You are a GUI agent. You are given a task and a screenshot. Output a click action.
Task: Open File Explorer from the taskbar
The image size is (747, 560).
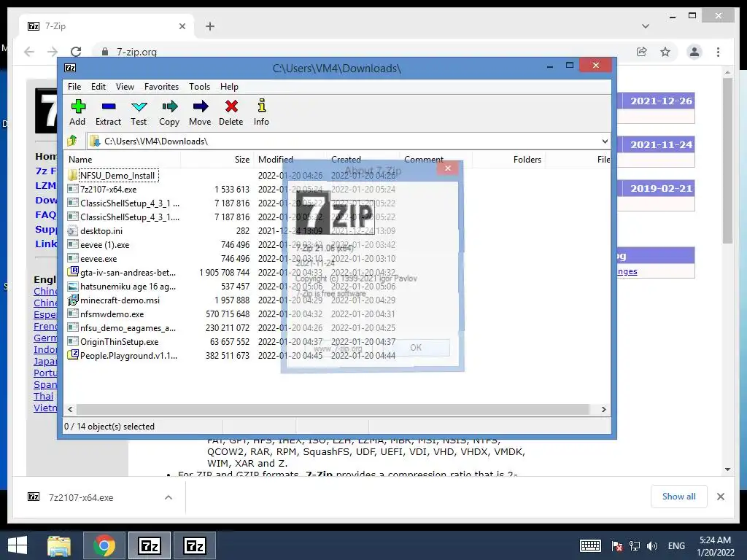(58, 545)
